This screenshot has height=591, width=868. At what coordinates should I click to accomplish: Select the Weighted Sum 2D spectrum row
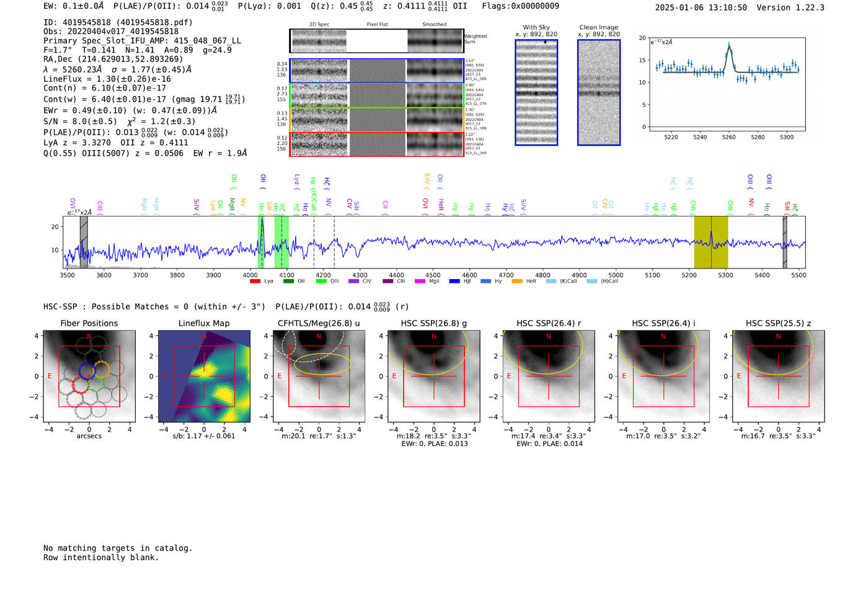click(x=377, y=41)
